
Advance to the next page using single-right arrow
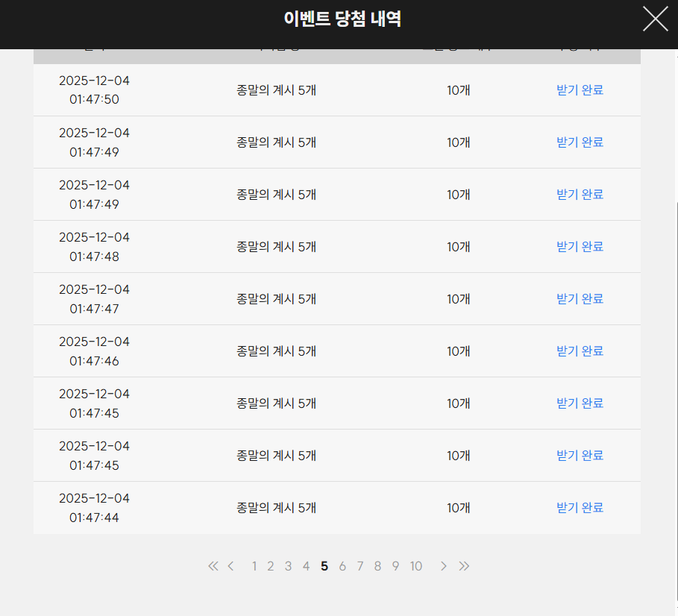tap(444, 566)
